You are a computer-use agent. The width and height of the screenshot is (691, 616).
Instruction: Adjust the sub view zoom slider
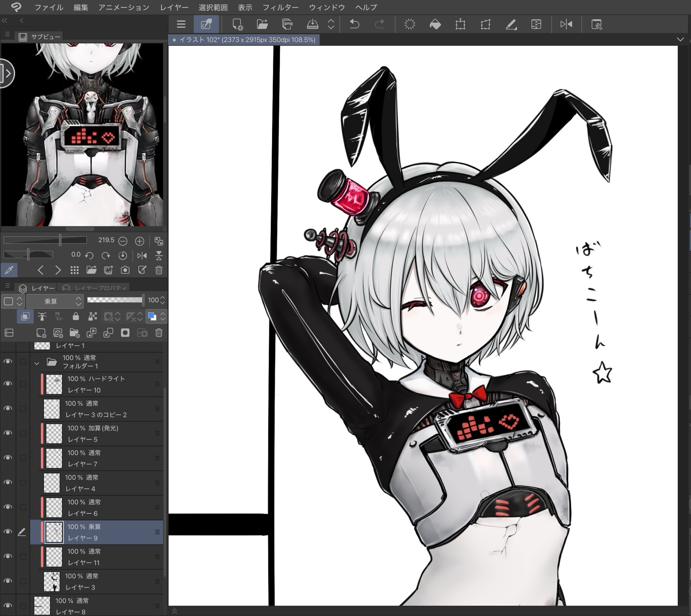[x=45, y=240]
